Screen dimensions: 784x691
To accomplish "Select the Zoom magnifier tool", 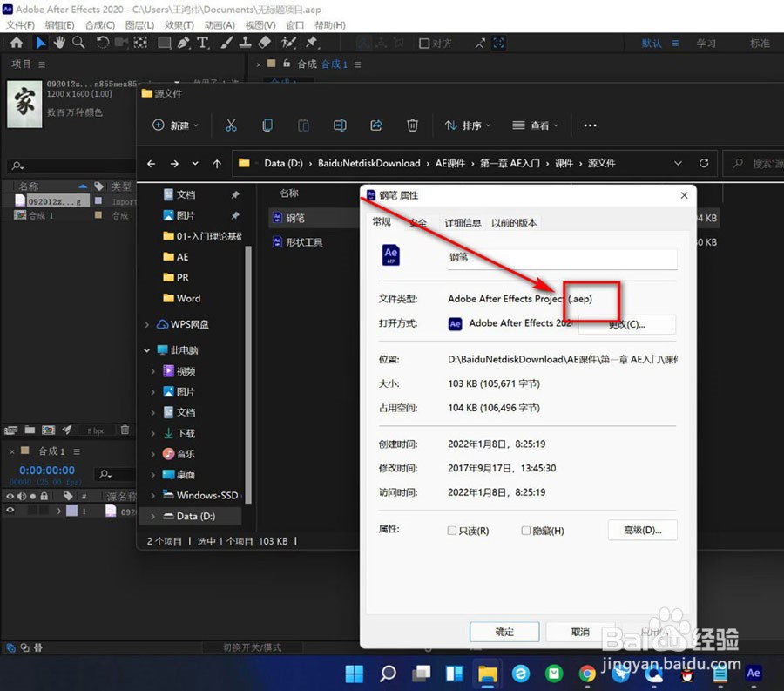I will coord(78,43).
